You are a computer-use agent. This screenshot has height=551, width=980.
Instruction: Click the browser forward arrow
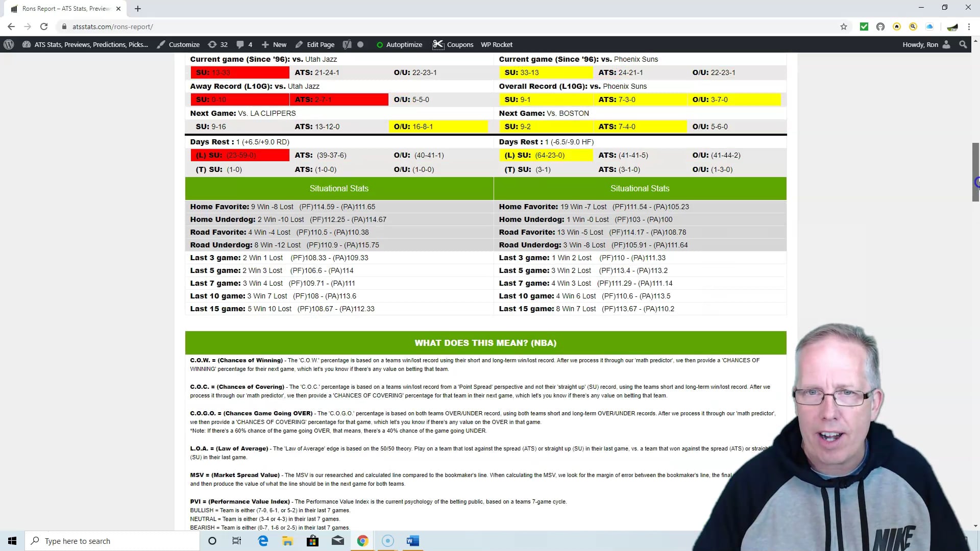coord(28,27)
